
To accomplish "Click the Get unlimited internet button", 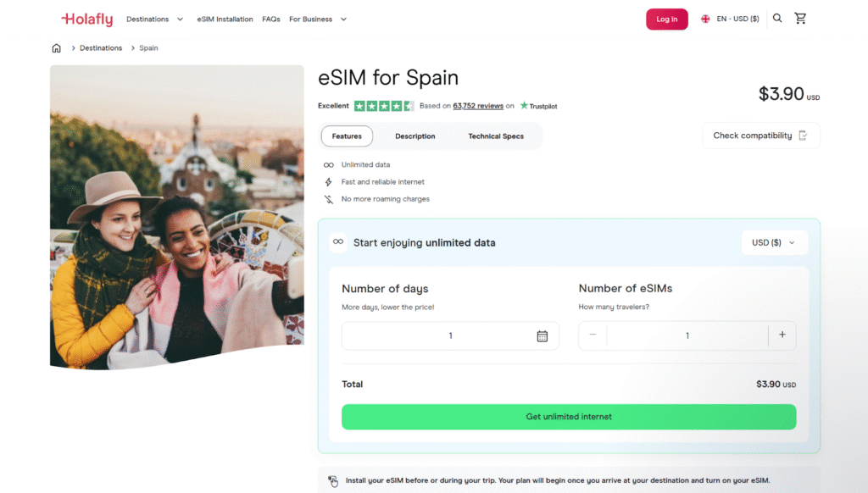I will pyautogui.click(x=569, y=416).
